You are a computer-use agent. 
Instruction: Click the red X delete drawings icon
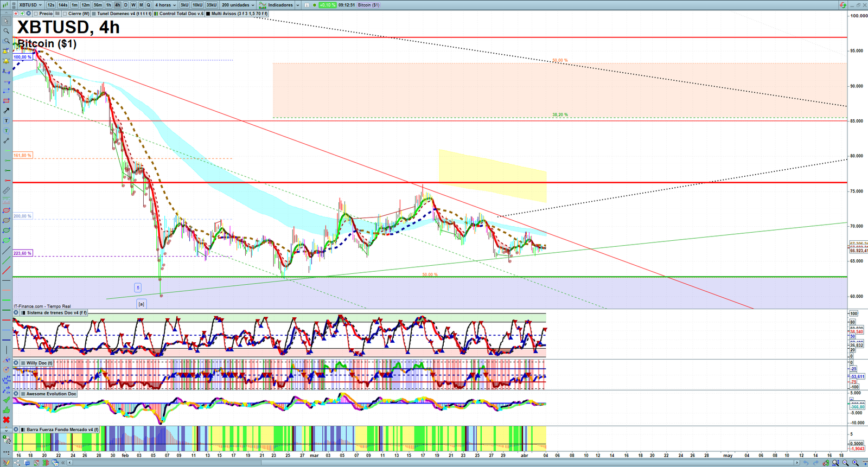[x=6, y=420]
